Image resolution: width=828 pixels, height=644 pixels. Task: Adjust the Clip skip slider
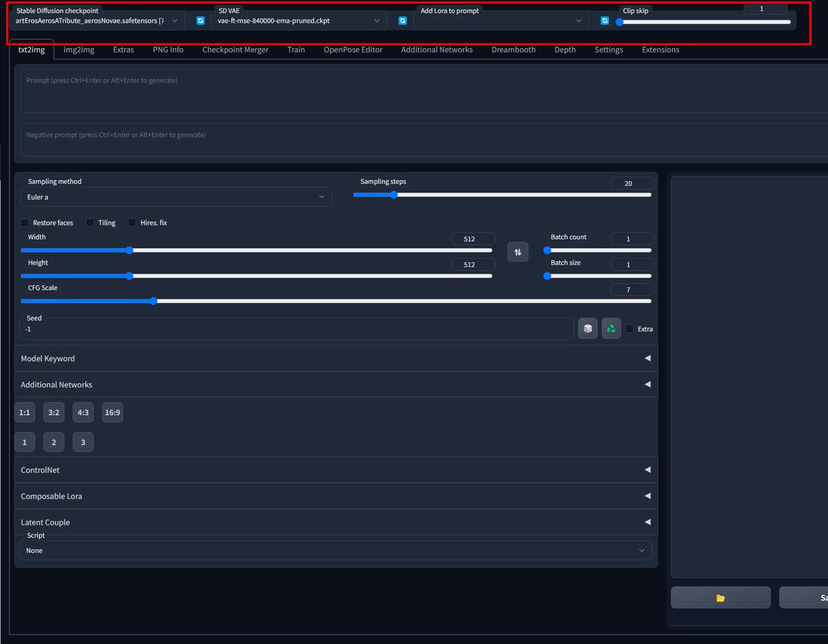pyautogui.click(x=704, y=22)
